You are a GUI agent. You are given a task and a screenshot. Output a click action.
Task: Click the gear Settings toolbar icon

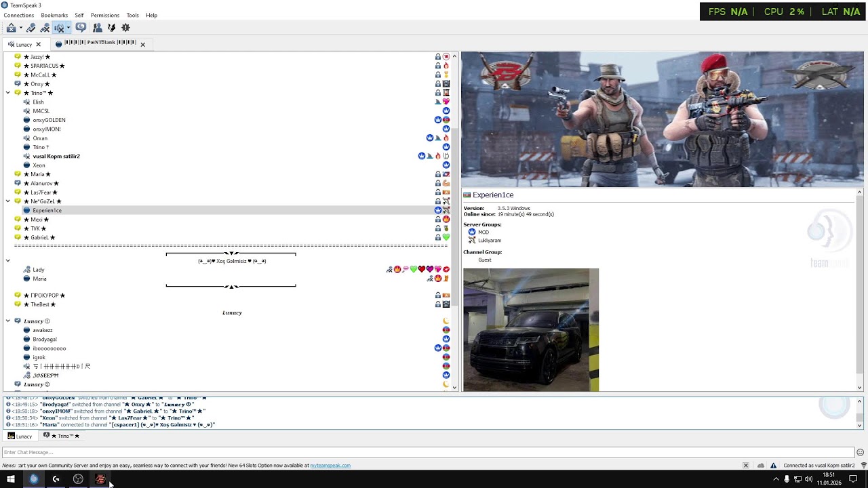[x=125, y=28]
